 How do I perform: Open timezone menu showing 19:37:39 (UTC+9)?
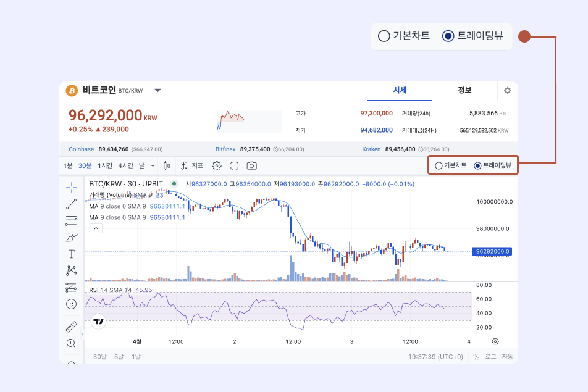coord(436,357)
